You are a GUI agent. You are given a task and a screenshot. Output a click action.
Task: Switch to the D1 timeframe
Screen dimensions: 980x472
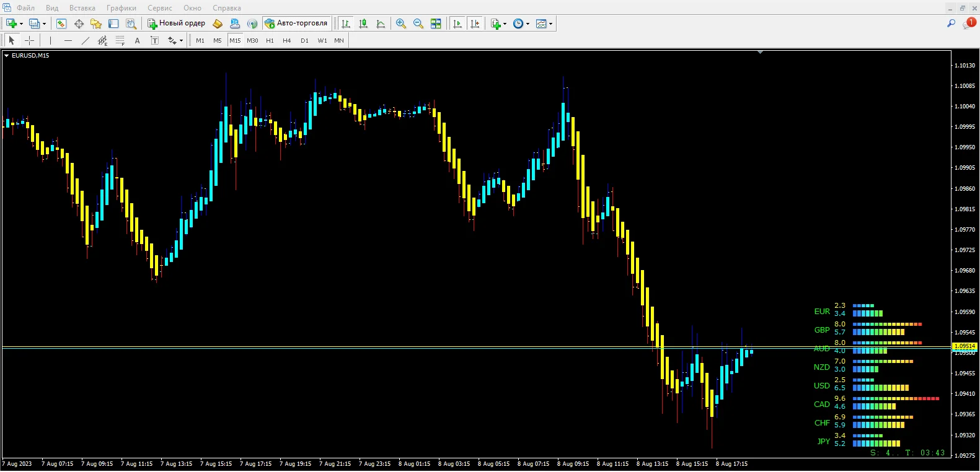tap(304, 40)
